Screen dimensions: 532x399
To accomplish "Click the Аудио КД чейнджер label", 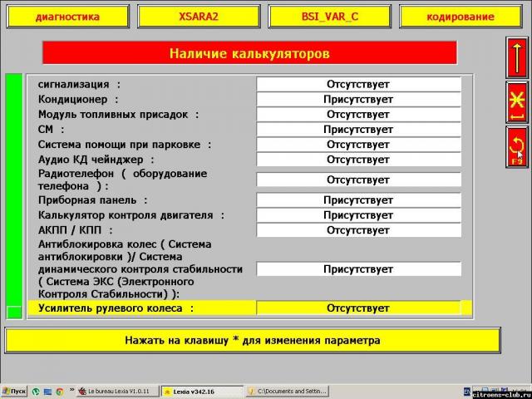I will click(x=96, y=160).
